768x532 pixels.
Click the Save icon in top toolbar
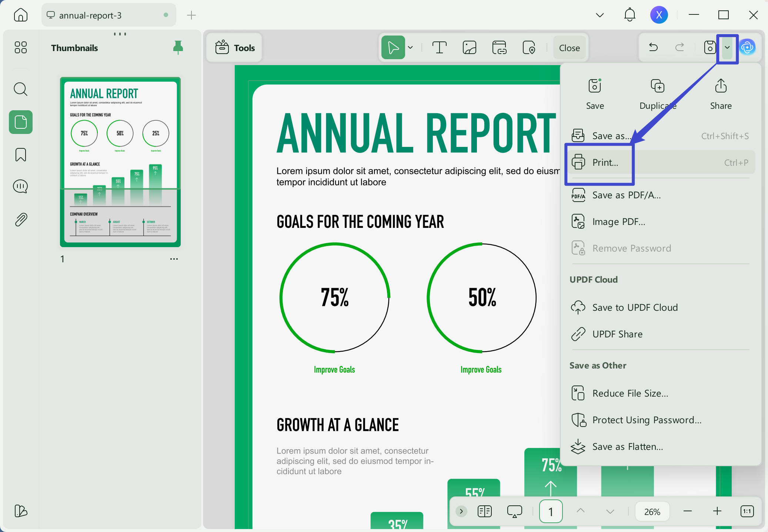coord(710,47)
